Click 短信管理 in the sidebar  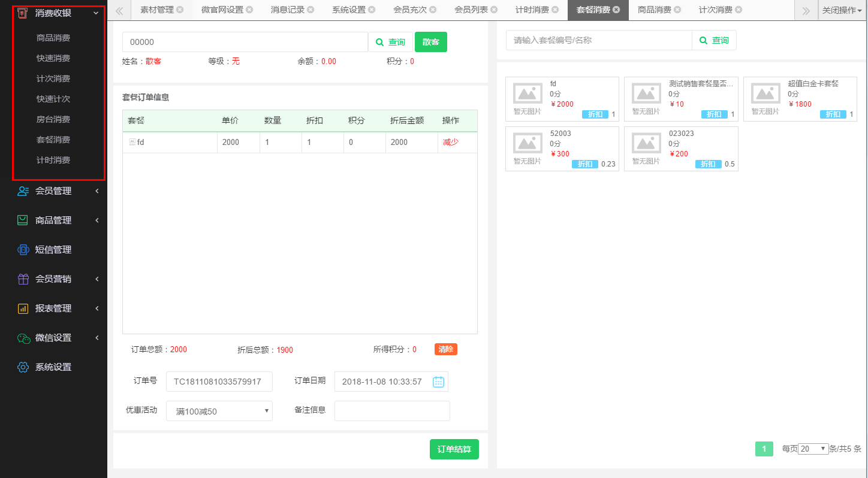tap(53, 250)
